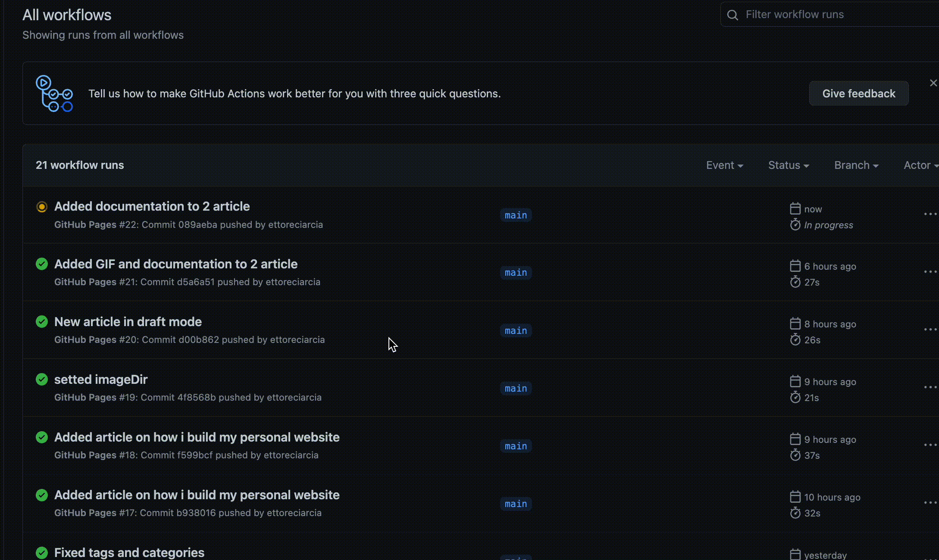Open options menu for run #21

click(930, 272)
